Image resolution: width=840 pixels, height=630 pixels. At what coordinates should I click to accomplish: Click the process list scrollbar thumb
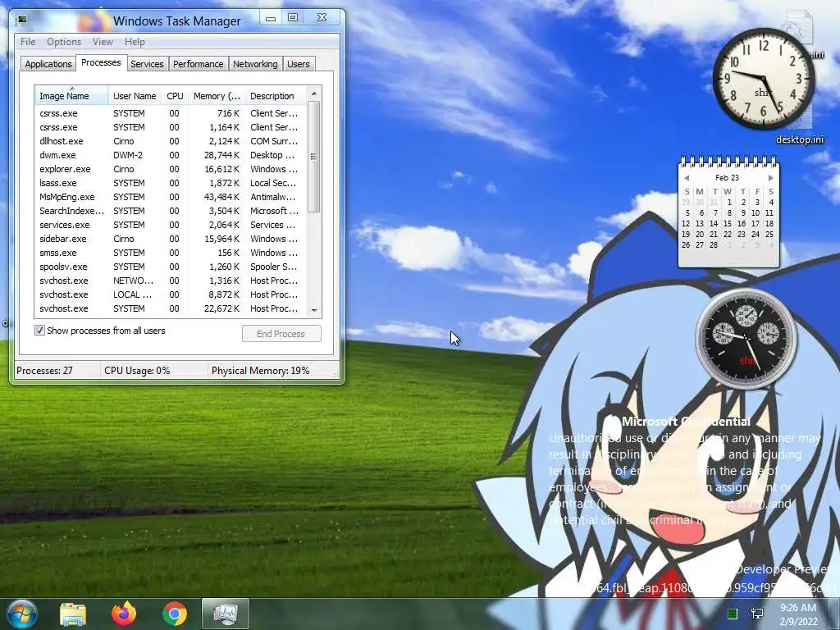click(x=314, y=157)
